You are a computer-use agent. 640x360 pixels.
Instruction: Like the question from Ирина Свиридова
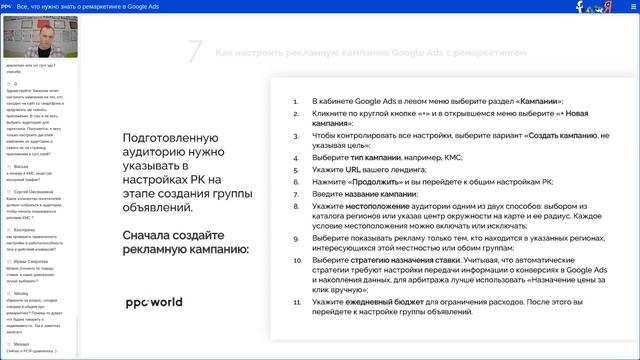click(x=9, y=262)
